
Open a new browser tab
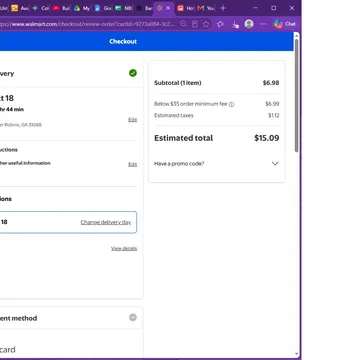pos(223,8)
